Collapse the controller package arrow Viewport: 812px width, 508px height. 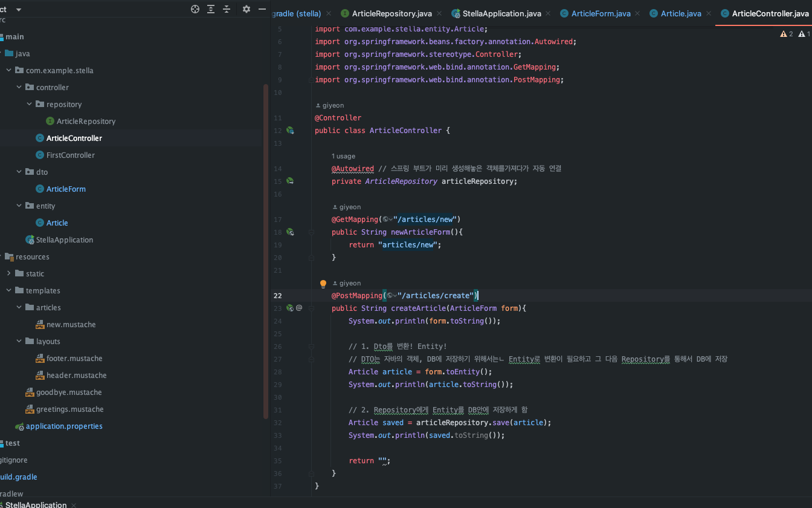click(19, 87)
